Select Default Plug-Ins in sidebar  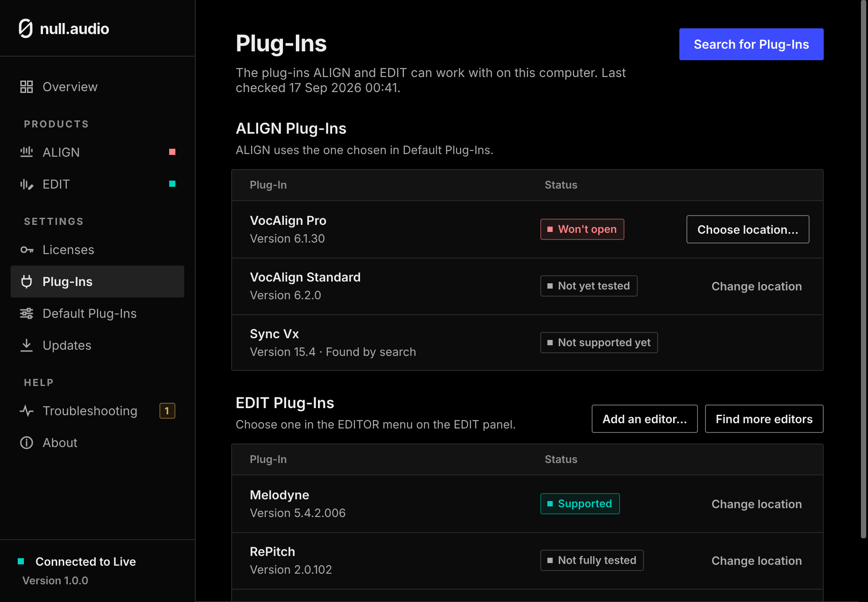click(97, 313)
